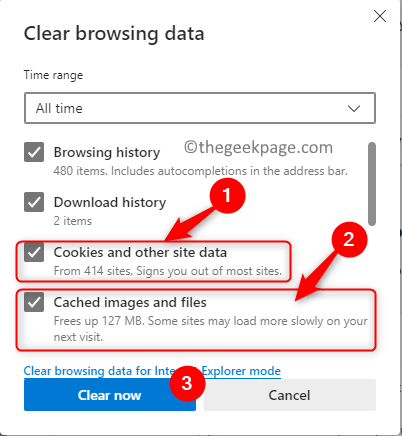The image size is (402, 436).
Task: Click the Browsing history label text
Action: [x=107, y=152]
